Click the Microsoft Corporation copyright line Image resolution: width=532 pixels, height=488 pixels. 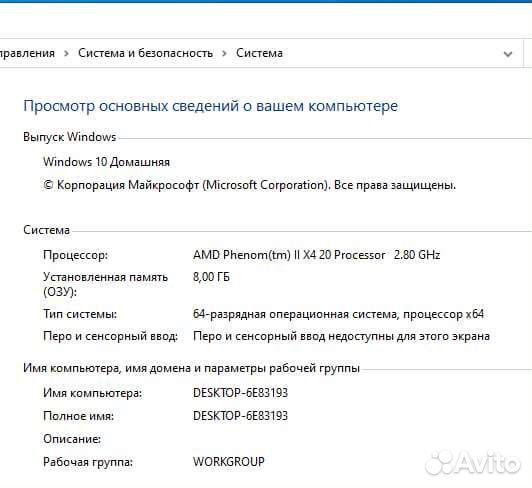[x=249, y=185]
